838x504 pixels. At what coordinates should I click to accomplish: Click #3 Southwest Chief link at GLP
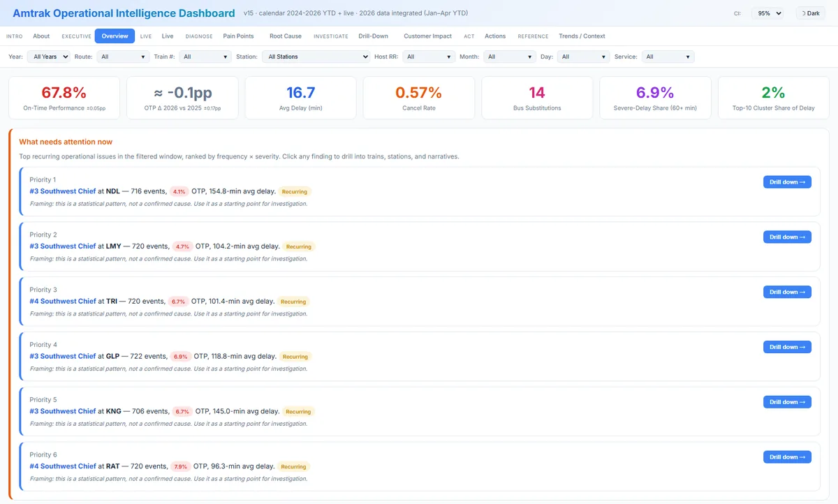click(62, 356)
